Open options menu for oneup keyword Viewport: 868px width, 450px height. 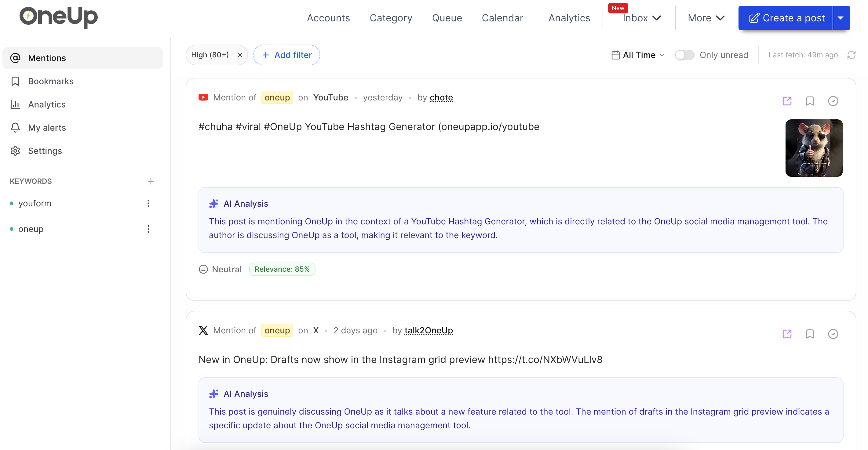[x=148, y=229]
